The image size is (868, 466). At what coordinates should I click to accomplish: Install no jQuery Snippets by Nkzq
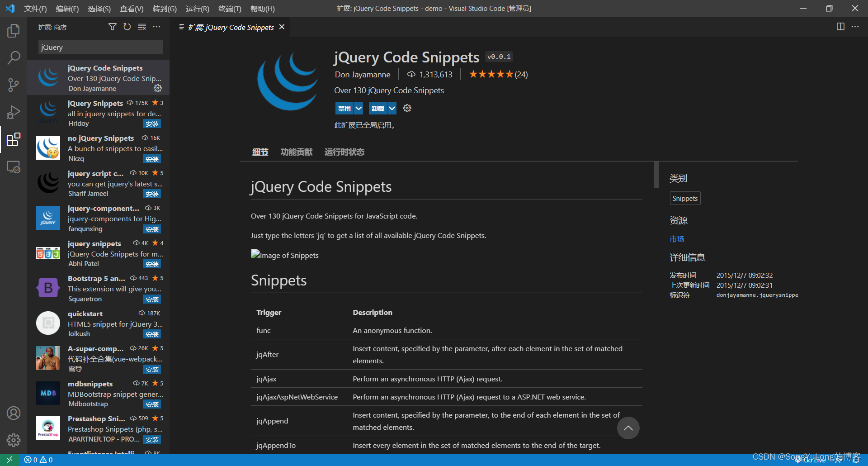152,159
